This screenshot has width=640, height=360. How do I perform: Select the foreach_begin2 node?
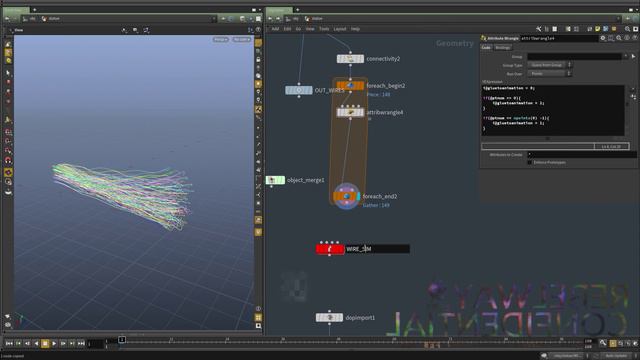pyautogui.click(x=350, y=86)
